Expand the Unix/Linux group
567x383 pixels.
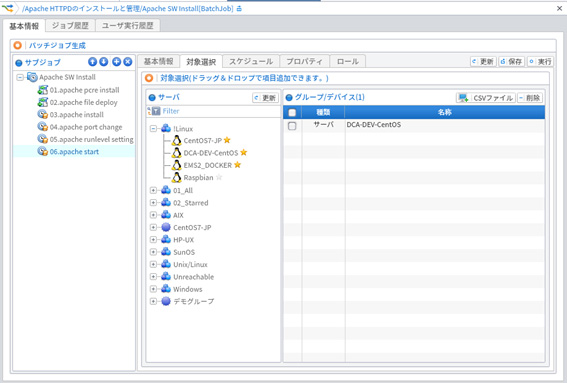(153, 264)
